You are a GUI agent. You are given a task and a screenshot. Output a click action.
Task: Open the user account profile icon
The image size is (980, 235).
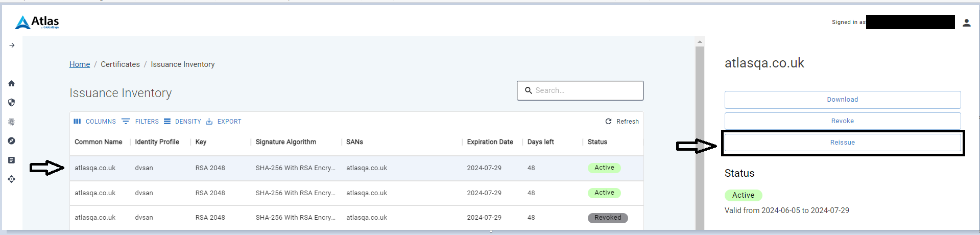[x=966, y=22]
